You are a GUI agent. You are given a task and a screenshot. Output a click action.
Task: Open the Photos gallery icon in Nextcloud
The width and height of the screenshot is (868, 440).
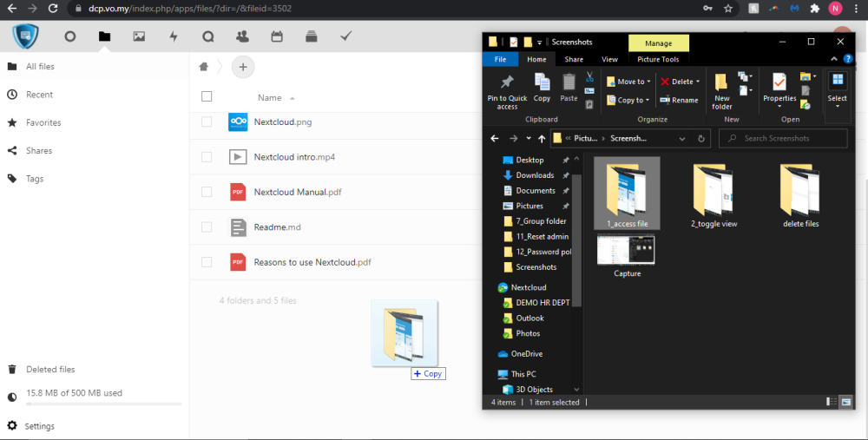139,36
